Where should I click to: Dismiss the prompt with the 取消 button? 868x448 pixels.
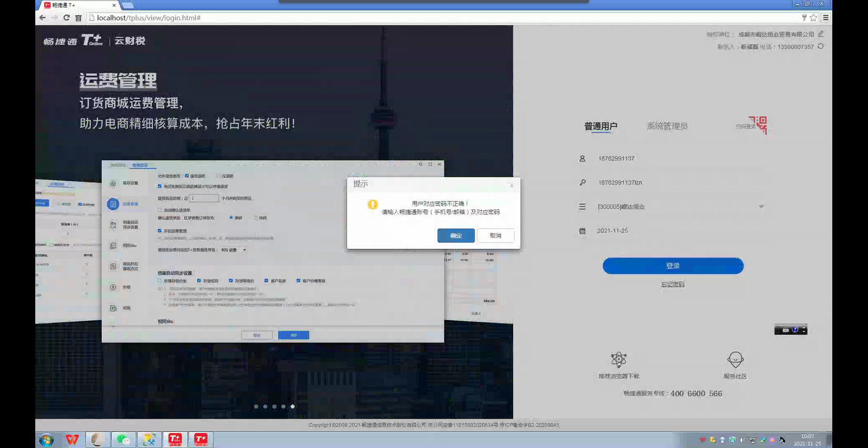pos(495,236)
